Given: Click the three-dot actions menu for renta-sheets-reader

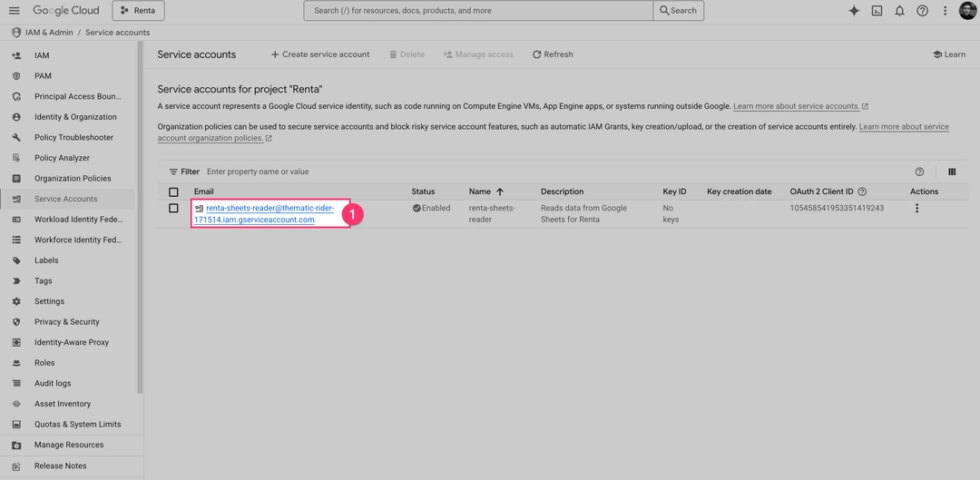Looking at the screenshot, I should pos(916,209).
